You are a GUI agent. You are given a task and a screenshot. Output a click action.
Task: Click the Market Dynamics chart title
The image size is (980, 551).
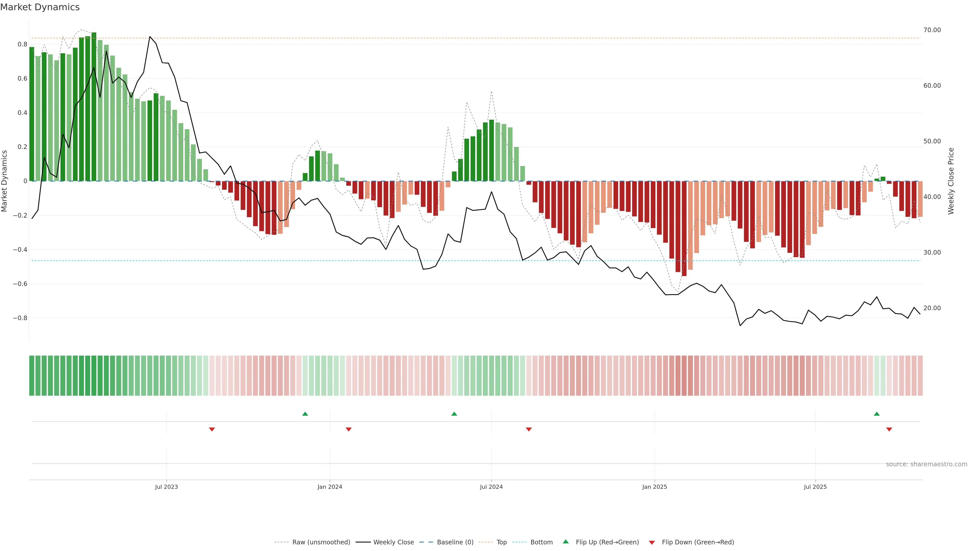point(40,7)
